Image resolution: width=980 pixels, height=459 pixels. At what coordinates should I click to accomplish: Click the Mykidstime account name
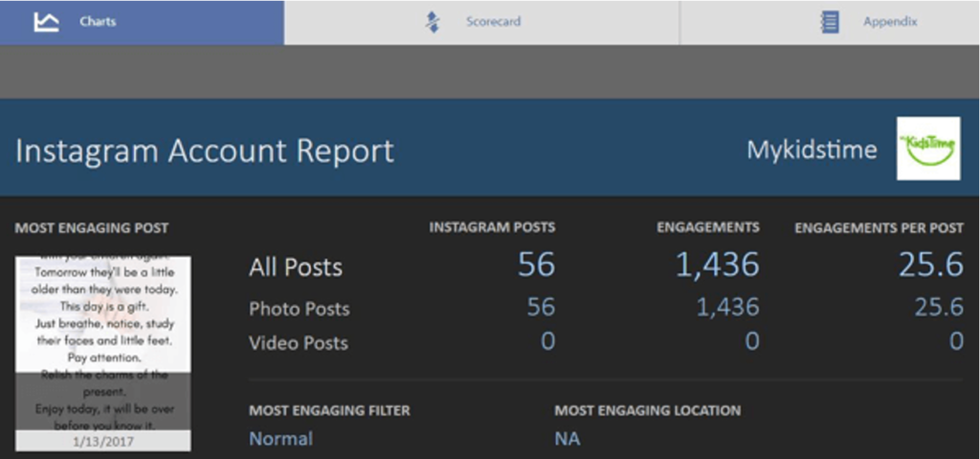[x=812, y=150]
